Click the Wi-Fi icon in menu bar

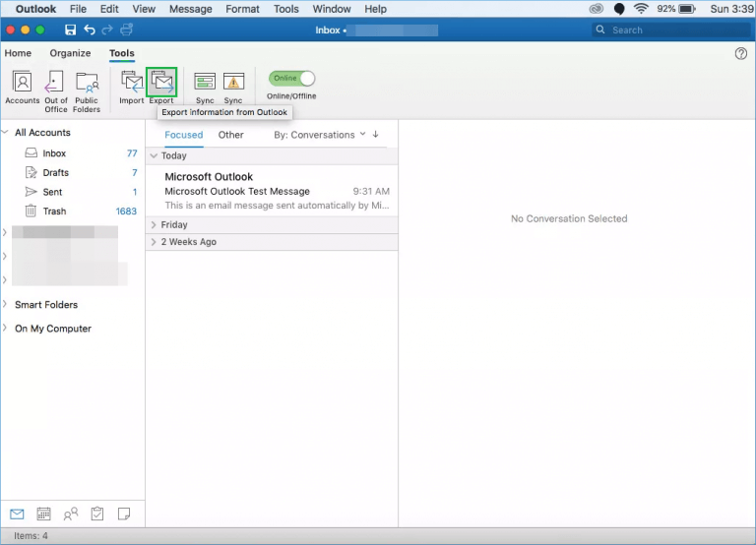pos(641,9)
